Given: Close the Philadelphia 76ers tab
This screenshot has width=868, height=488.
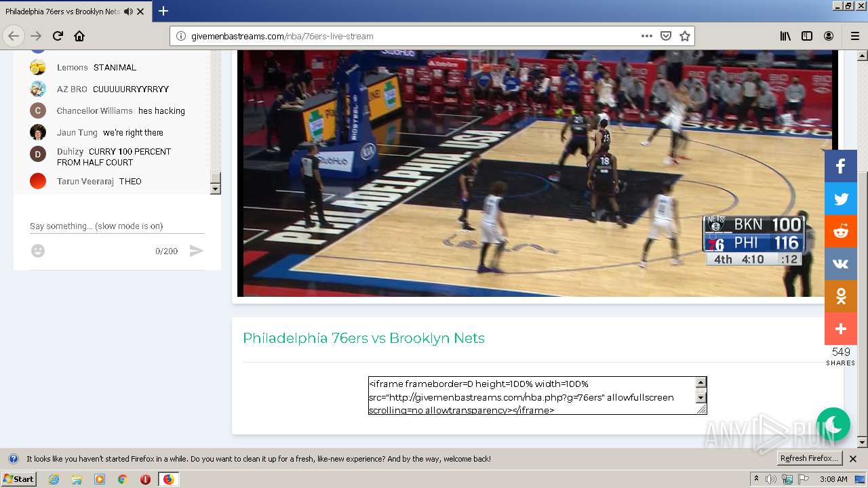Looking at the screenshot, I should click(140, 12).
